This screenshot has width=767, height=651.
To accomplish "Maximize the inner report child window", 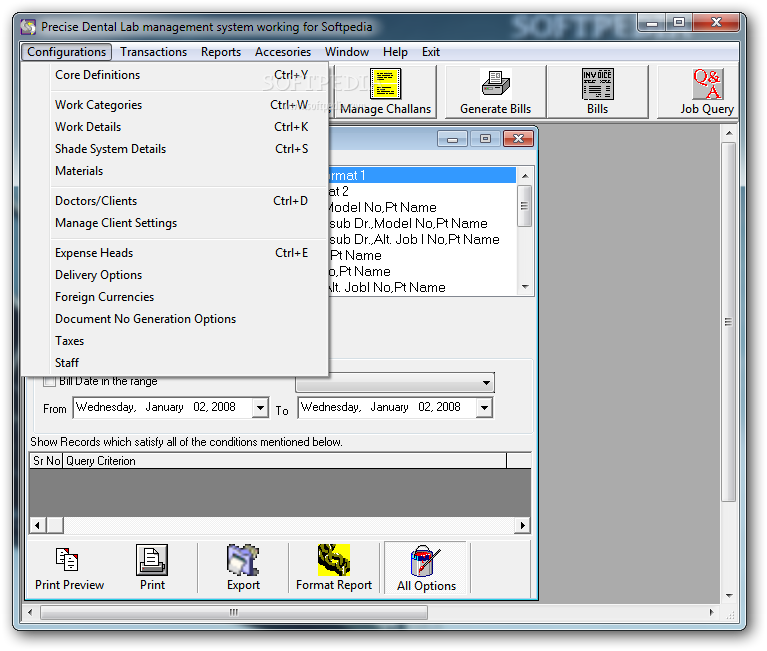I will point(485,139).
